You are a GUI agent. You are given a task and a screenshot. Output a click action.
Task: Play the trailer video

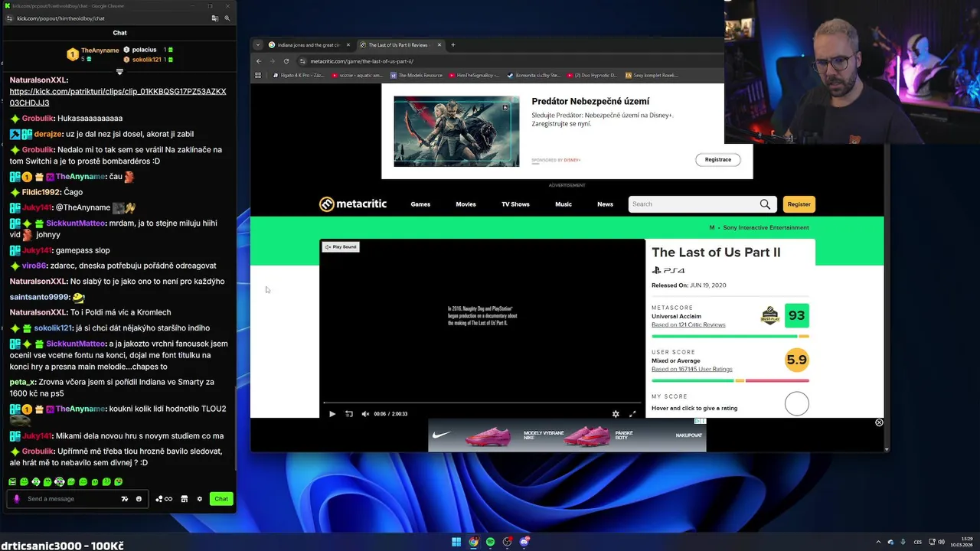pyautogui.click(x=332, y=414)
